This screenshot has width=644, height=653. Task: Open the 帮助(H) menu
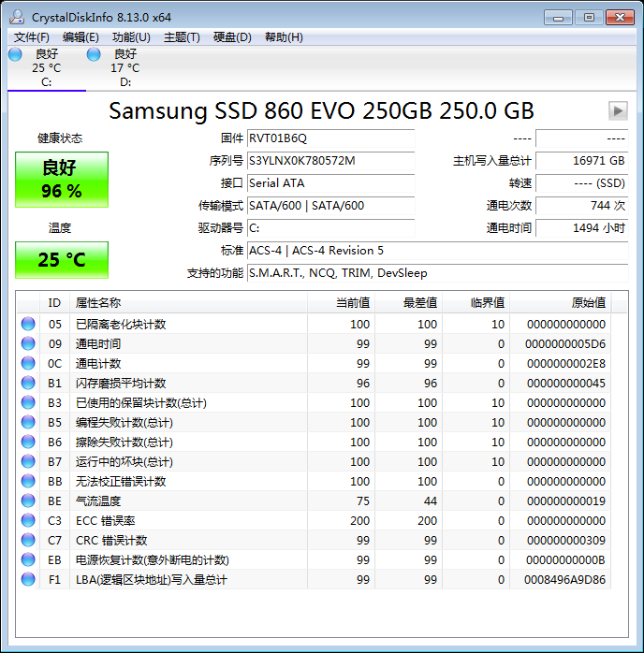coord(284,37)
